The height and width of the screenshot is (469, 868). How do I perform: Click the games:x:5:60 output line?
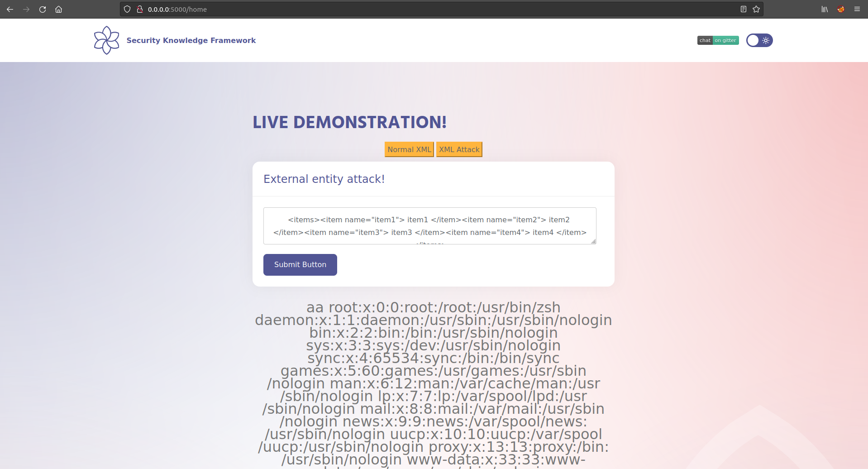434,371
